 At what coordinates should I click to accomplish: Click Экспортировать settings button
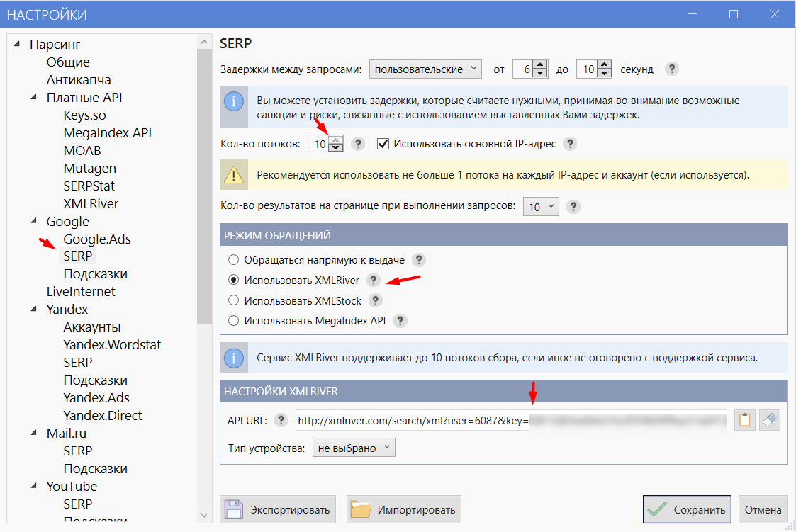coord(278,509)
